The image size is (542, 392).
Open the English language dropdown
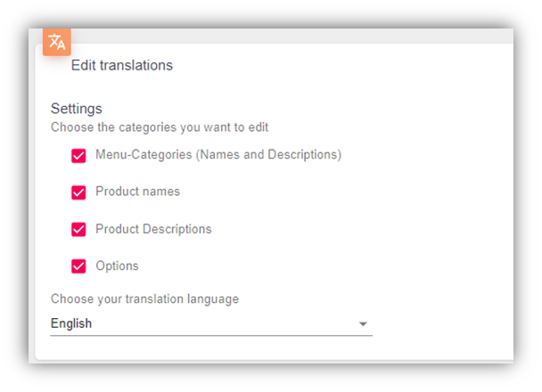point(211,323)
